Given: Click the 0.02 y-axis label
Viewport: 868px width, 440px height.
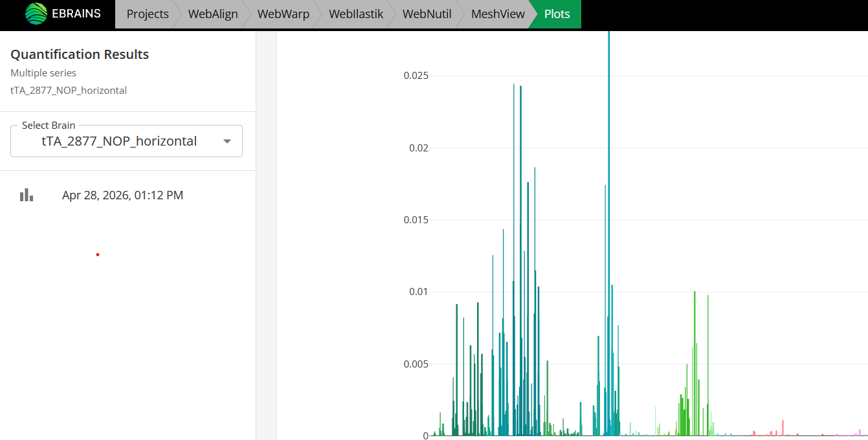Looking at the screenshot, I should 419,148.
